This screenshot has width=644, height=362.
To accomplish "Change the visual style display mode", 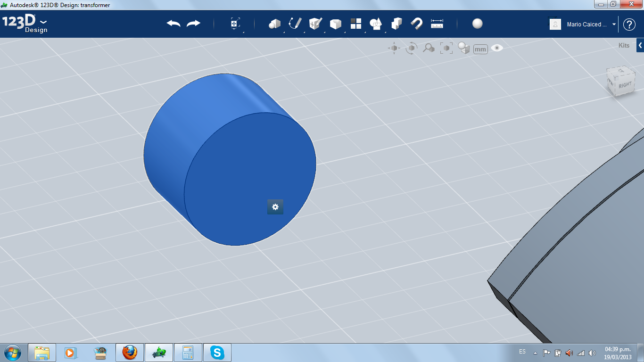I will (x=464, y=48).
